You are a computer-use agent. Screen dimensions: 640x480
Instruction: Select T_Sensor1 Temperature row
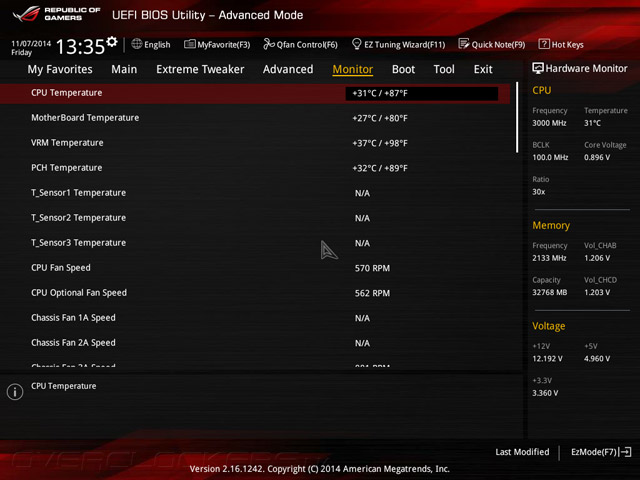click(x=255, y=193)
